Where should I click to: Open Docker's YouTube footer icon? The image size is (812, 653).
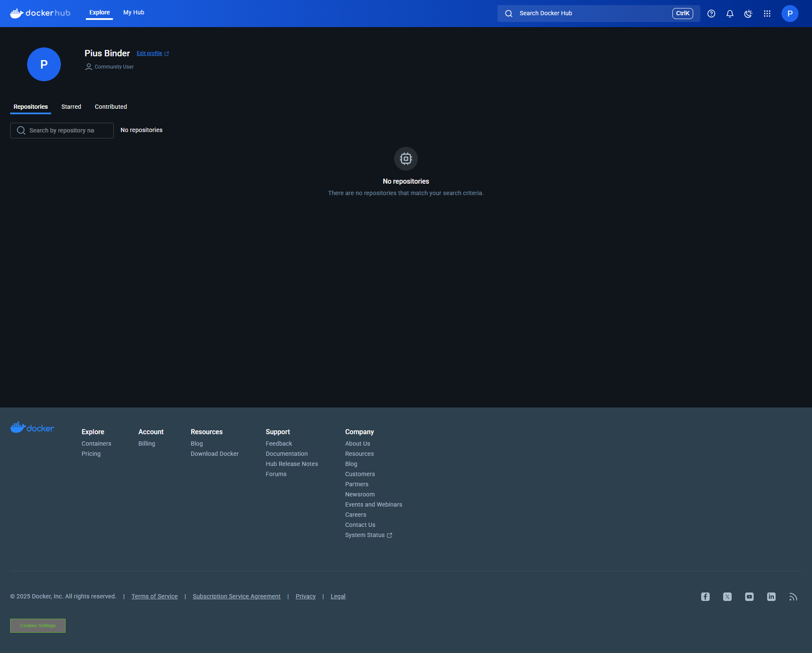749,597
